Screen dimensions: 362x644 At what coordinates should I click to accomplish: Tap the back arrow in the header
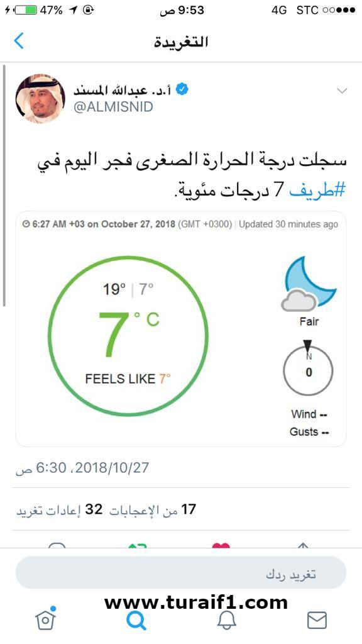tap(19, 42)
